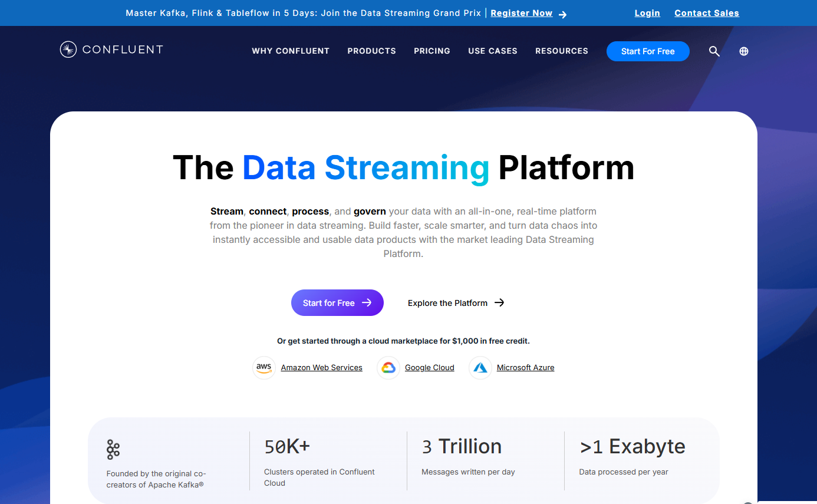Open the Why Confluent menu
This screenshot has height=504, width=817.
tap(291, 51)
